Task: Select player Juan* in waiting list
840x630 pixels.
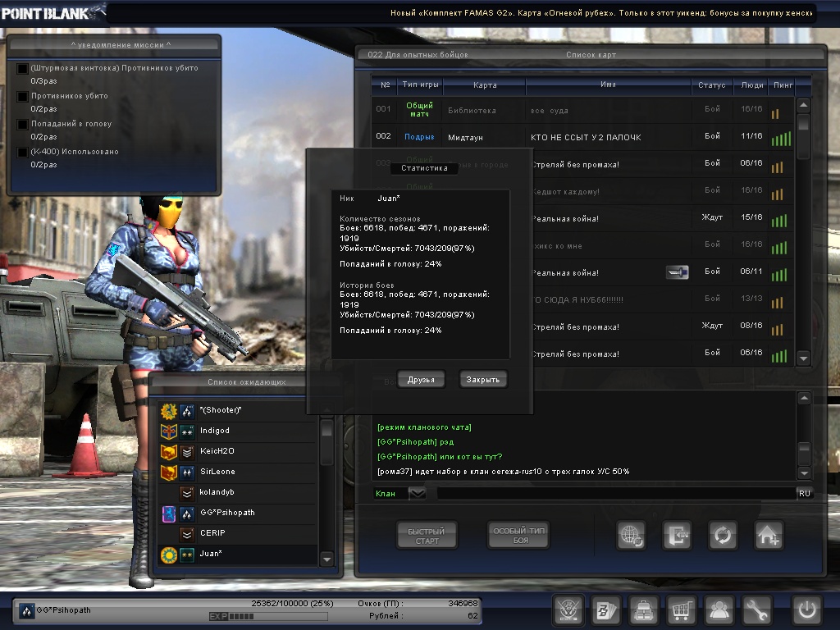Action: pos(238,554)
